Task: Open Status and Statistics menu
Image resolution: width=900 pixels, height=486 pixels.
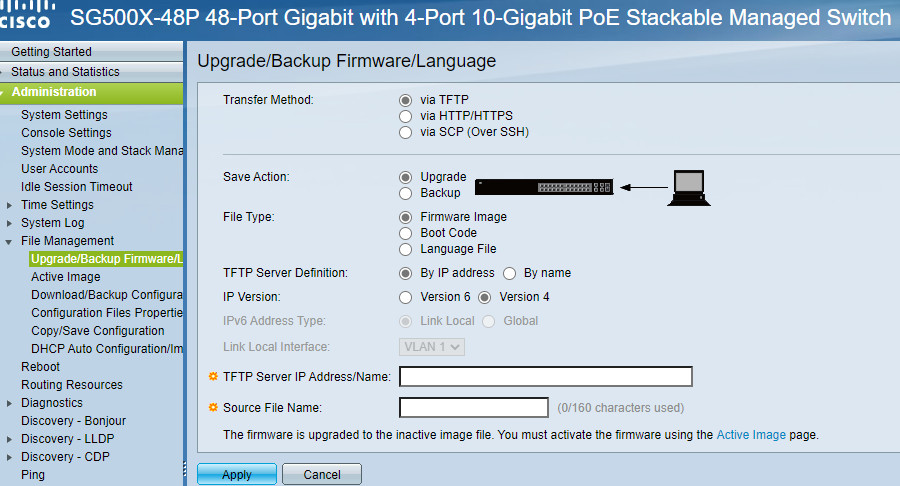Action: 65,72
